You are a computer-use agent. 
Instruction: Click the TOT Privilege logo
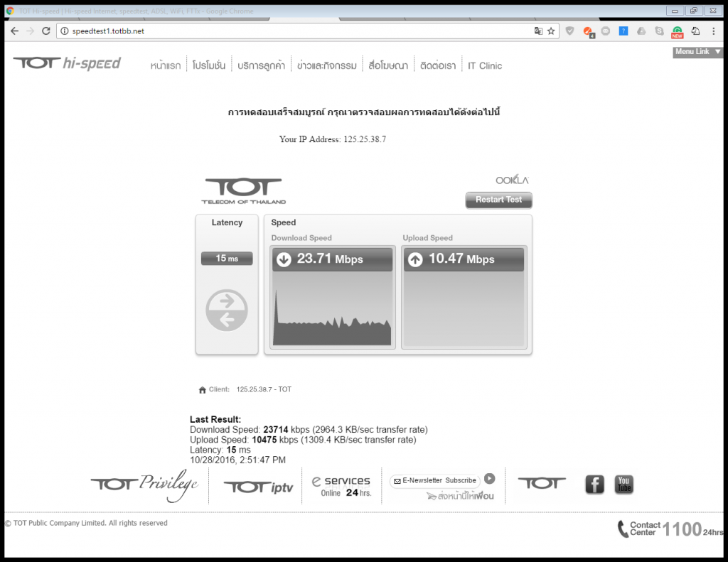click(x=144, y=485)
